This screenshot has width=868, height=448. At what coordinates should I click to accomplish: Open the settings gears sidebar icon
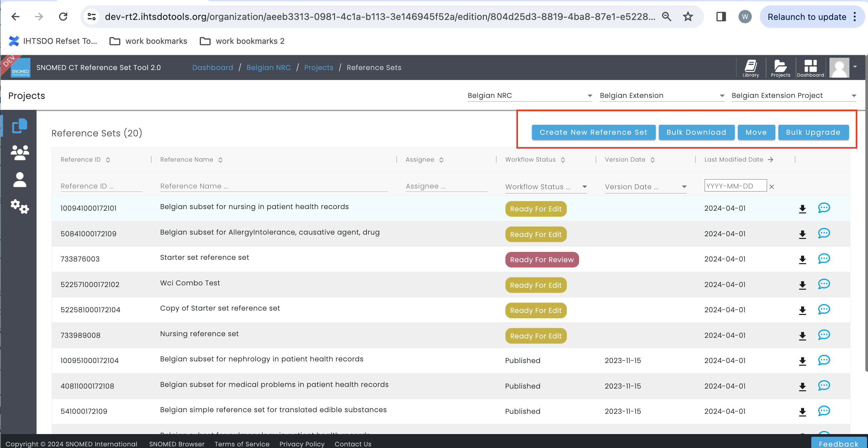point(20,206)
